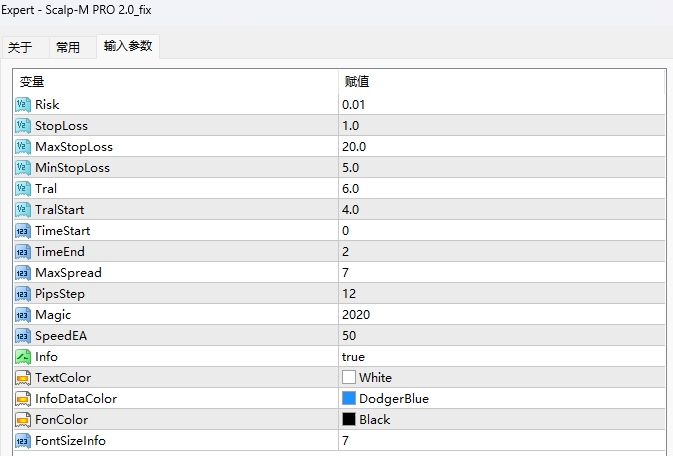673x456 pixels.
Task: Switch to the 关于 tab
Action: 20,48
